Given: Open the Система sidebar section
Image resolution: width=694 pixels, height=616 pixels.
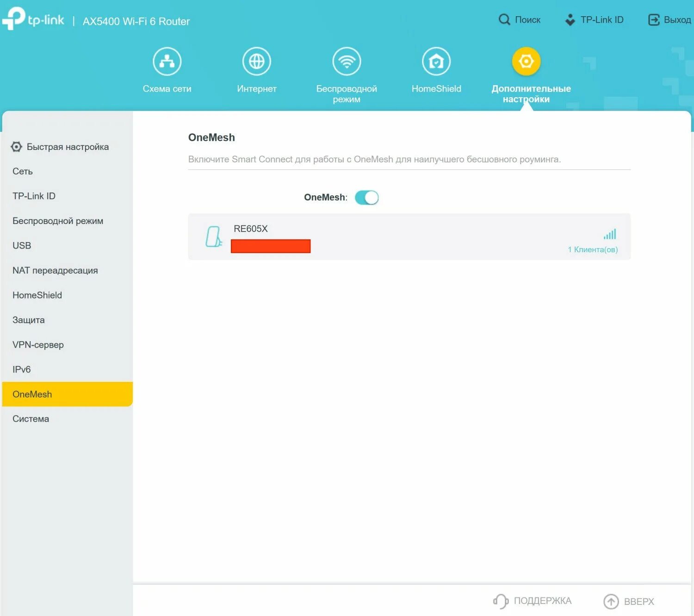Looking at the screenshot, I should pos(68,419).
